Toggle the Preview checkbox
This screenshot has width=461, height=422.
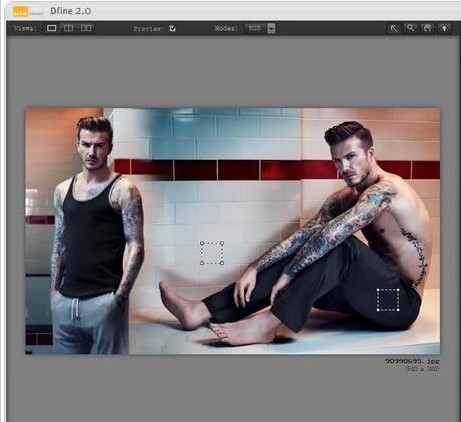172,28
